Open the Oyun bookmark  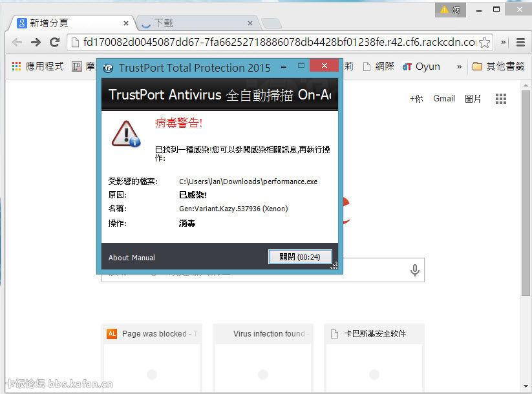(421, 67)
